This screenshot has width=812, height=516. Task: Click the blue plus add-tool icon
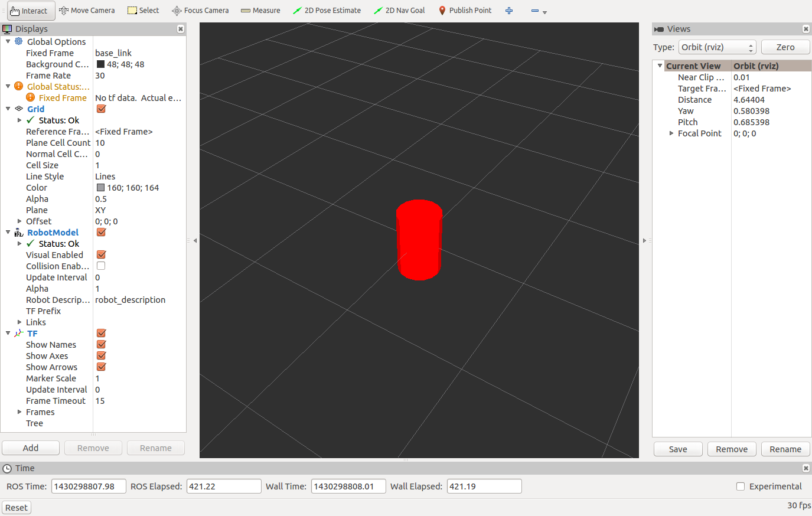[509, 11]
